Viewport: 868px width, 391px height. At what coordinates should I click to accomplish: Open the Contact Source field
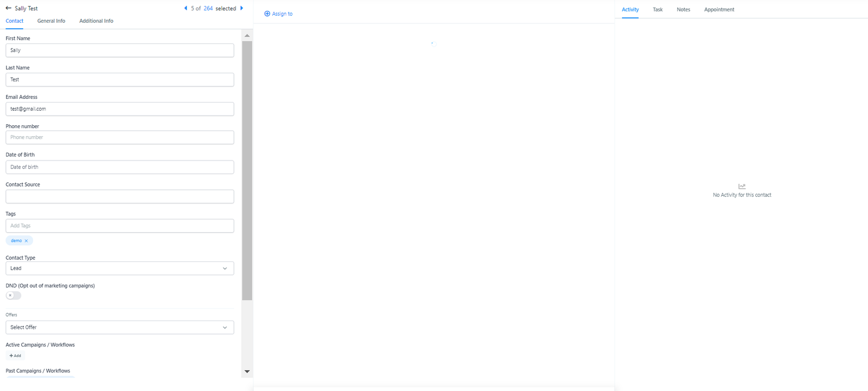click(119, 196)
